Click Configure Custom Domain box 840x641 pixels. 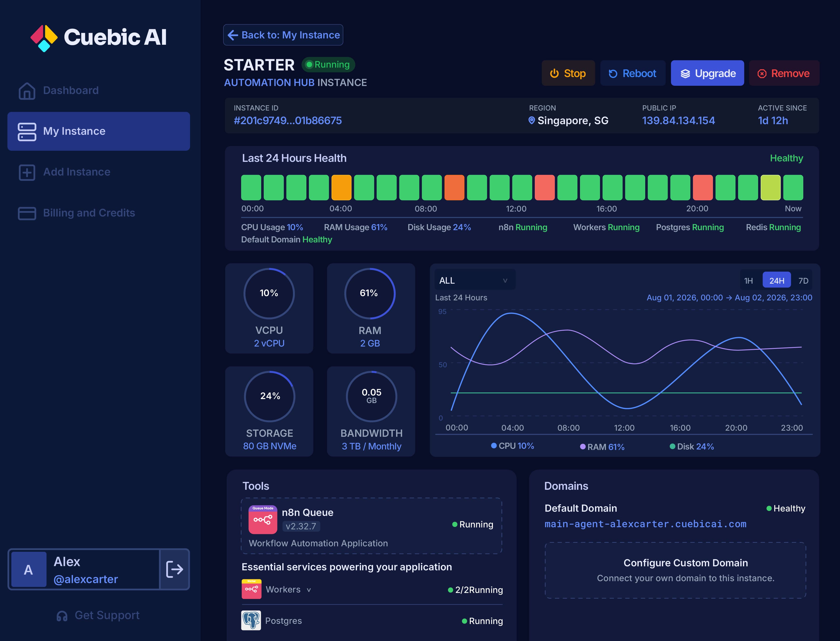675,570
